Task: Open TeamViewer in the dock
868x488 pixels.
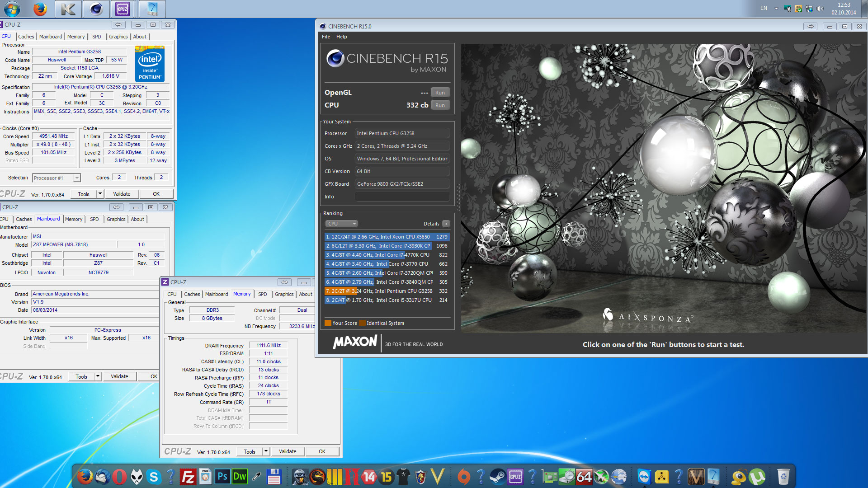Action: point(644,476)
